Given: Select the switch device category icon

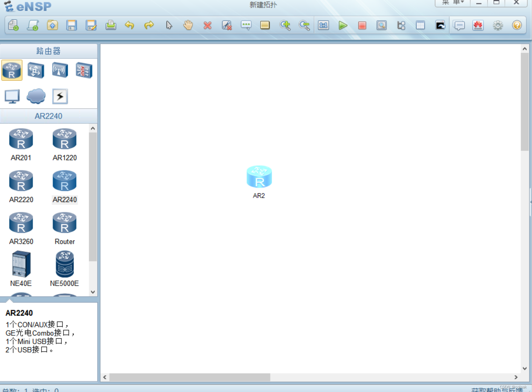Looking at the screenshot, I should [x=36, y=70].
